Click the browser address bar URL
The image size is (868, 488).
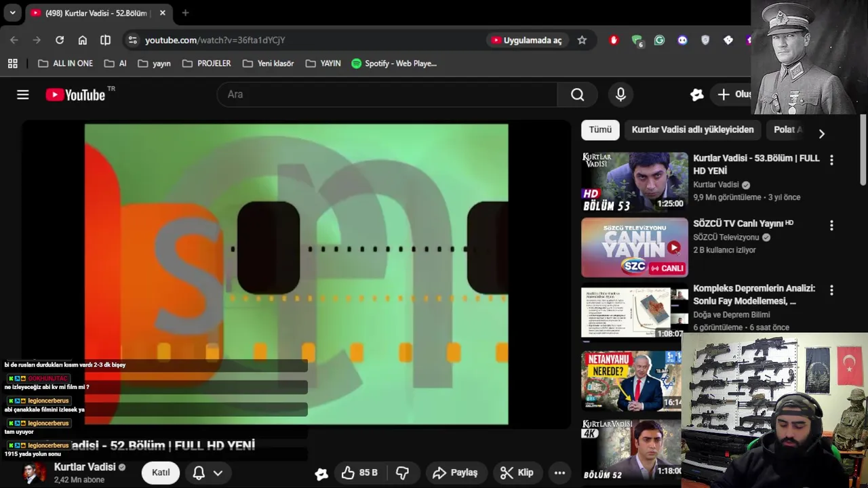[215, 40]
